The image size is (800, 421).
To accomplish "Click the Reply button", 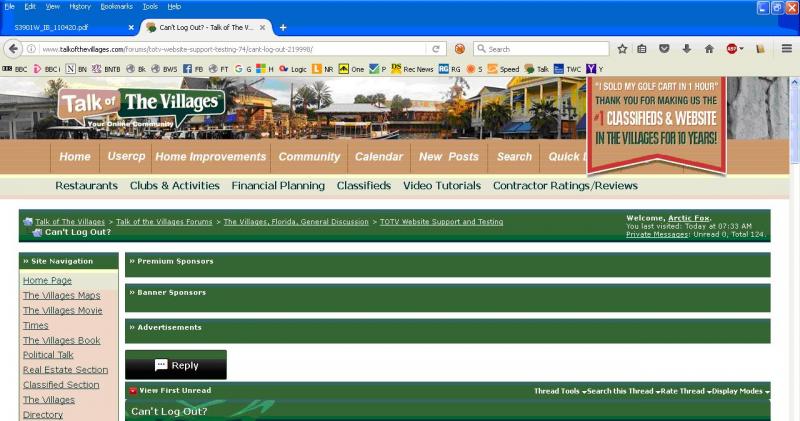I will (176, 365).
